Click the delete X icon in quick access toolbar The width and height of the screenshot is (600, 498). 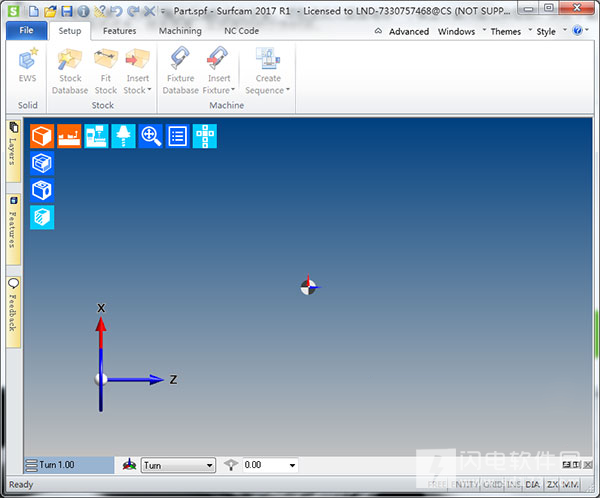pyautogui.click(x=150, y=11)
